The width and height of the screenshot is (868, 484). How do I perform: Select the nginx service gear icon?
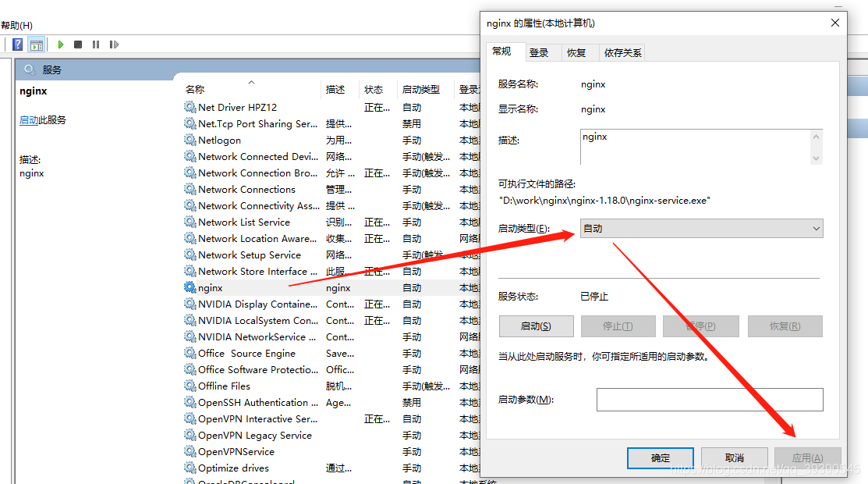pos(190,287)
